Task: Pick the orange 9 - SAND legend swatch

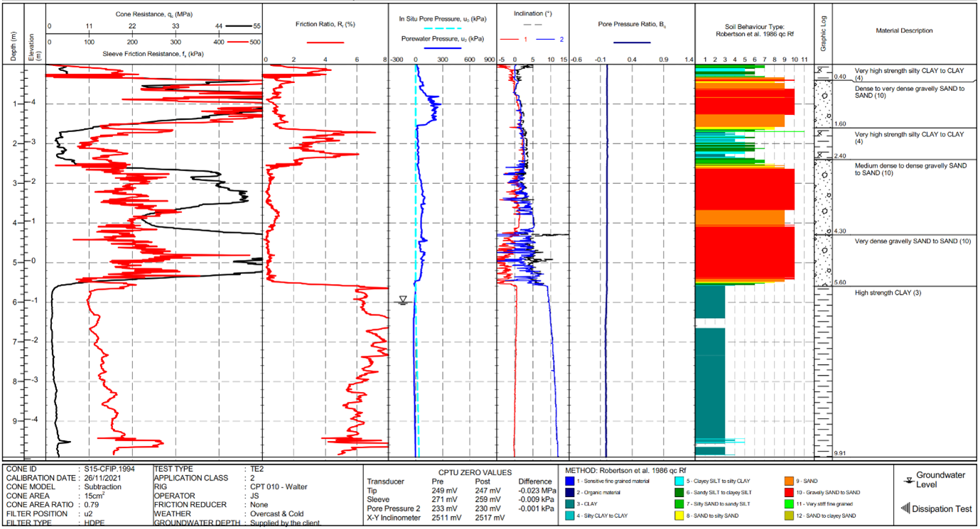Action: coord(790,481)
